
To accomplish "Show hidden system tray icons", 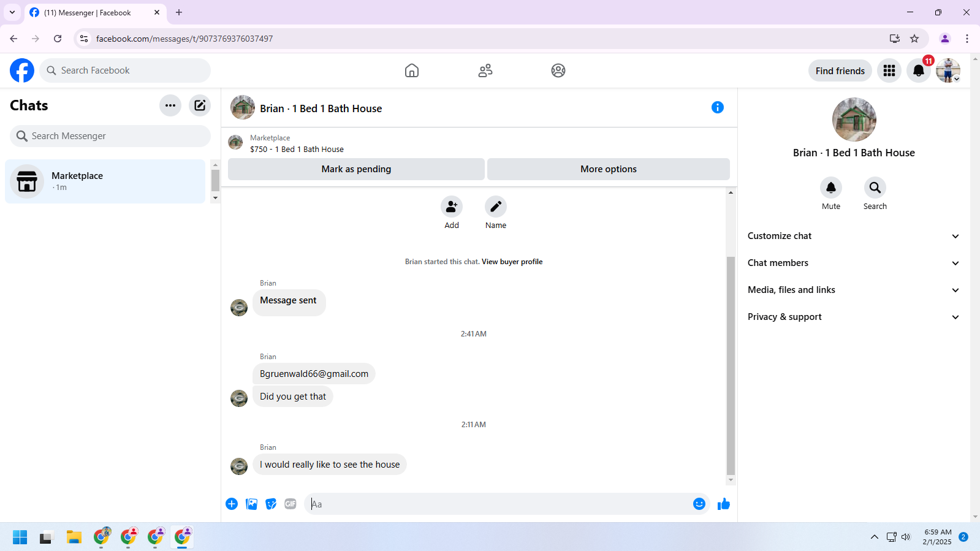I will tap(874, 538).
